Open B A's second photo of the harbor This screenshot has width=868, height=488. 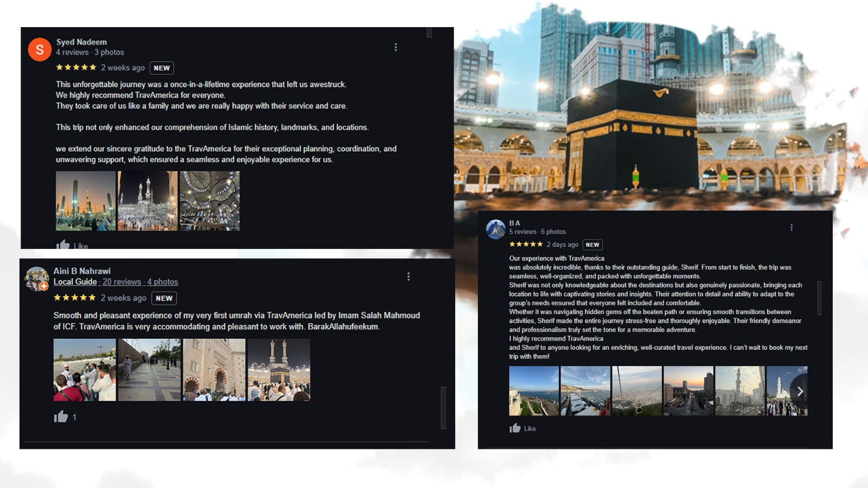(x=585, y=391)
